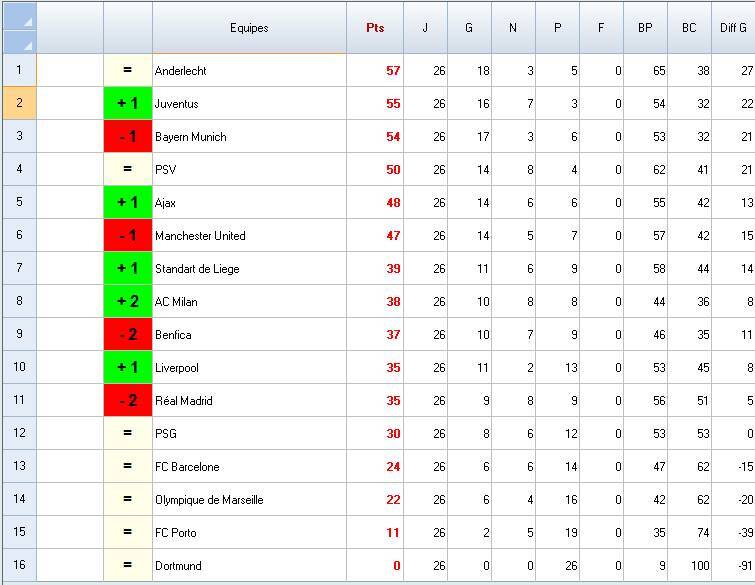755x585 pixels.
Task: Click Liverpool's green +1 indicator
Action: [x=128, y=368]
